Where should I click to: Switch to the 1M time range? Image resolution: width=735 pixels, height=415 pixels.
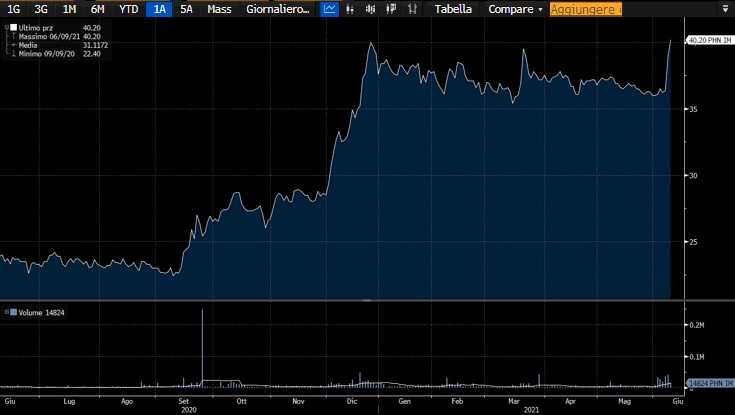pos(69,9)
